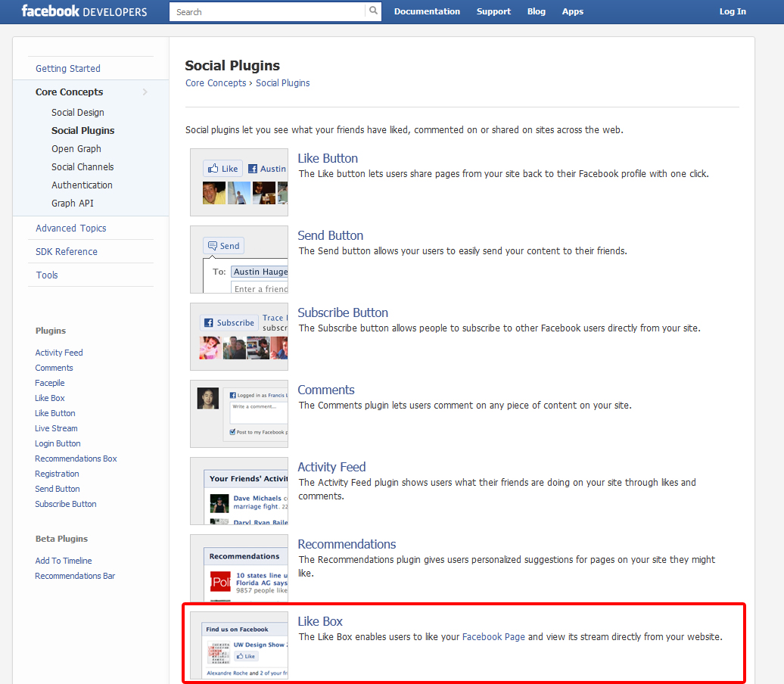Open the Documentation menu item
The image size is (784, 684).
pyautogui.click(x=427, y=11)
